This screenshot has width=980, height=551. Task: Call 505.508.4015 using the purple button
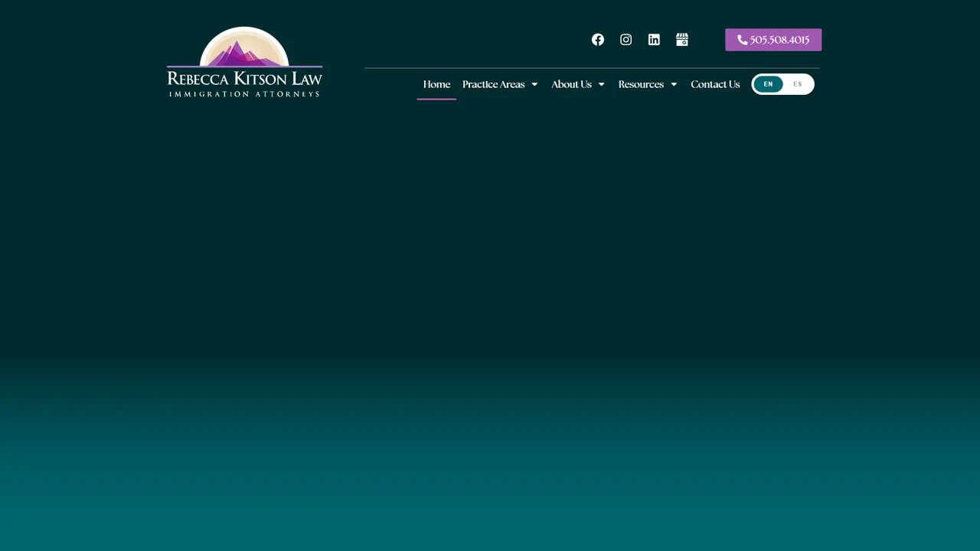(773, 40)
